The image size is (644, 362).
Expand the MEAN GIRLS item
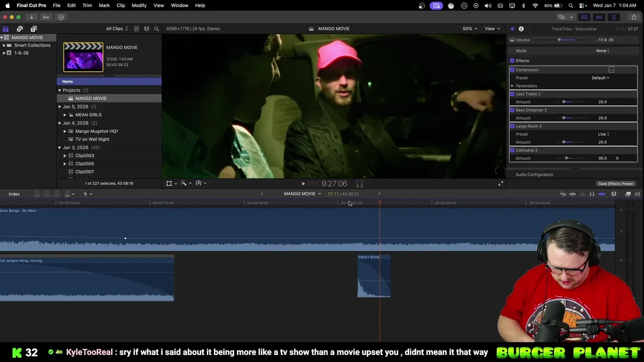(x=65, y=115)
